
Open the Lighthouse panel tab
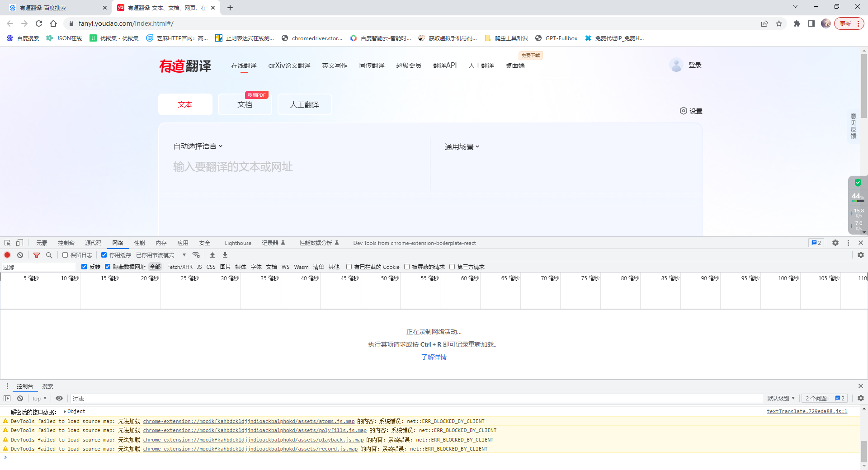coord(238,243)
